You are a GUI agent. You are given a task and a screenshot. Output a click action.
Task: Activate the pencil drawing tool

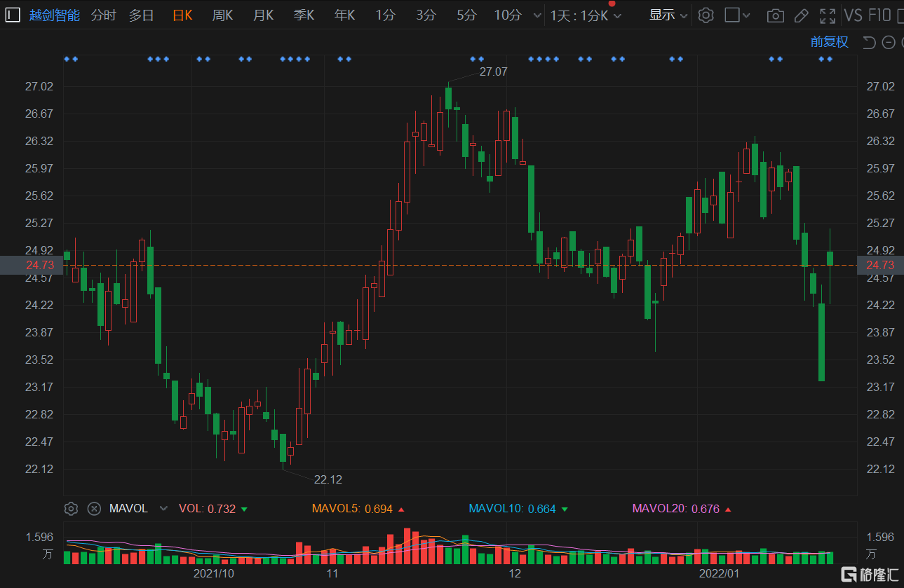point(802,15)
